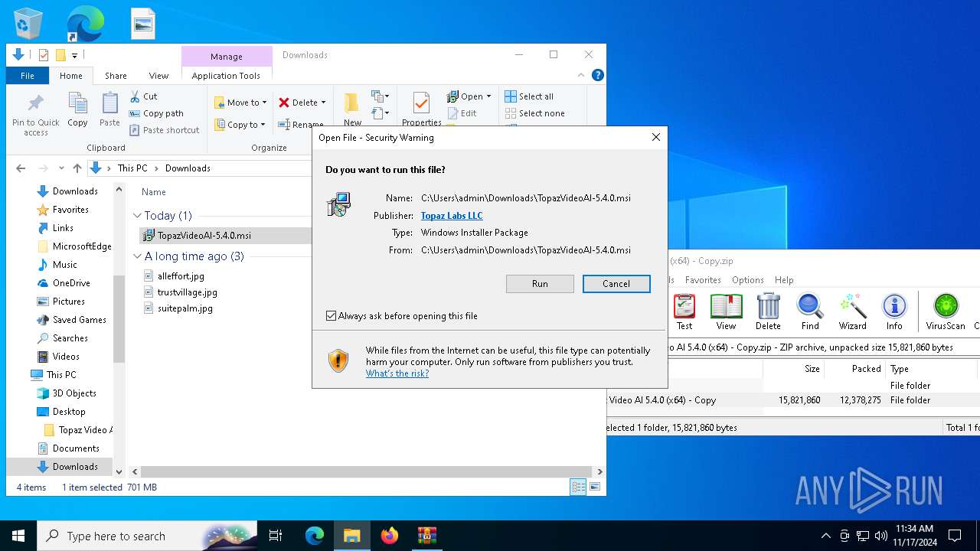Open the Copy to dropdown
The height and width of the screenshot is (551, 980).
240,125
